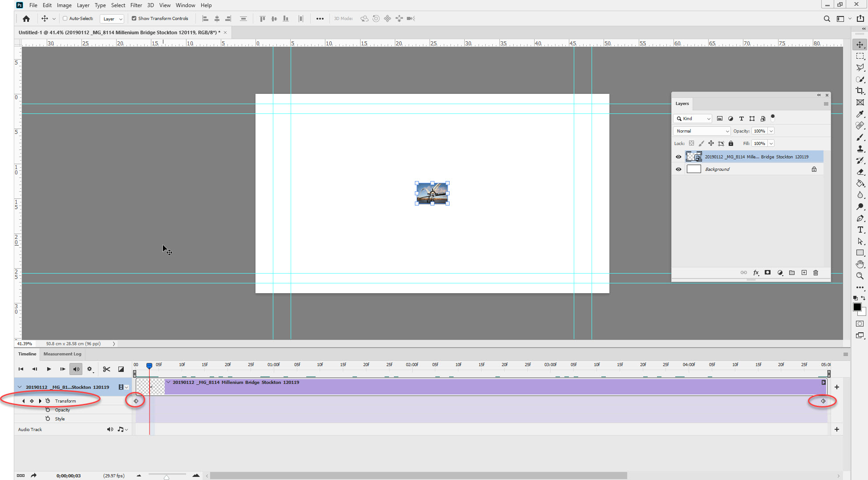Create new fill or adjustment layer
868x480 pixels.
[780, 273]
